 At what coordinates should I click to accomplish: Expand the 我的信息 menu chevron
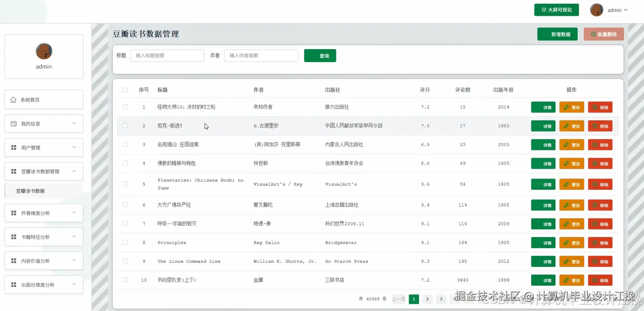click(x=74, y=123)
